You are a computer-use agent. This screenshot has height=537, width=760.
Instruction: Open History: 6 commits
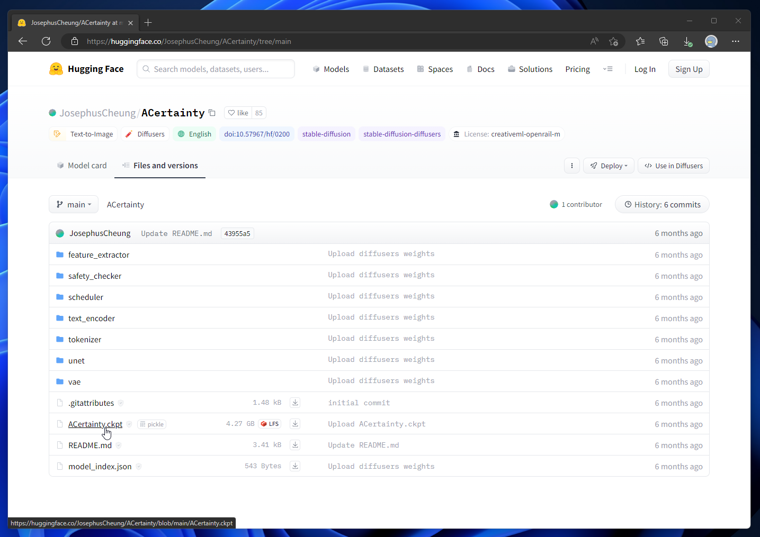[662, 205]
